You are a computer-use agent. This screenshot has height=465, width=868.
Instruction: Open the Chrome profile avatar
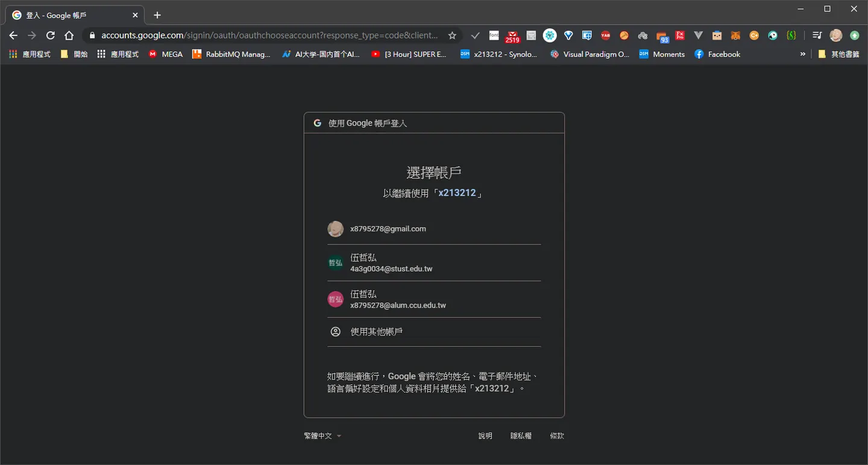(835, 36)
